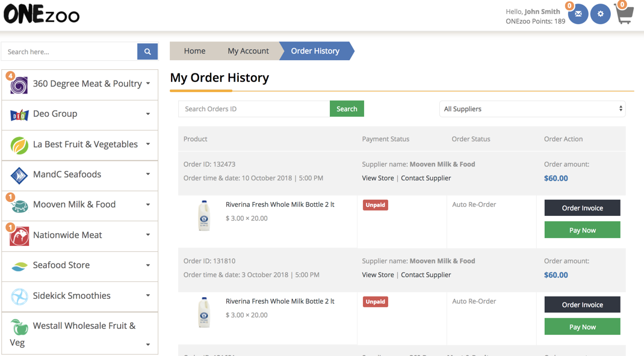Select the Nationwide Meat supplier label
644x356 pixels.
67,235
